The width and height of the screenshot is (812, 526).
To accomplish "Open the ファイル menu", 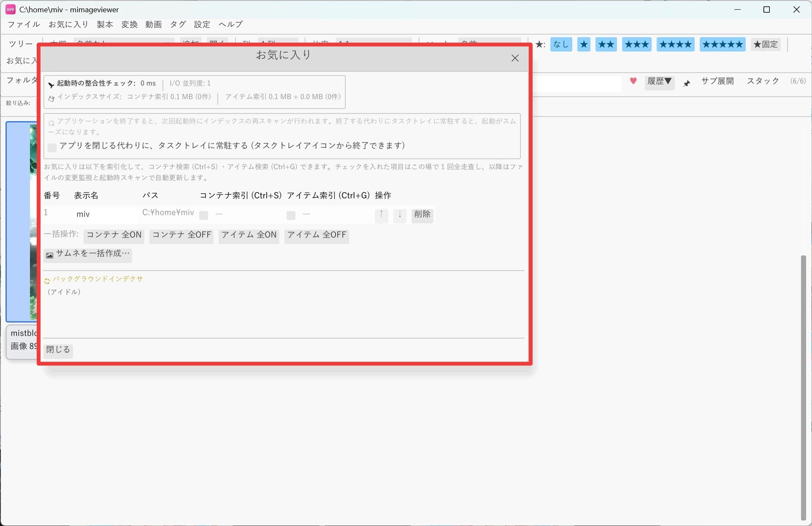I will coord(24,25).
